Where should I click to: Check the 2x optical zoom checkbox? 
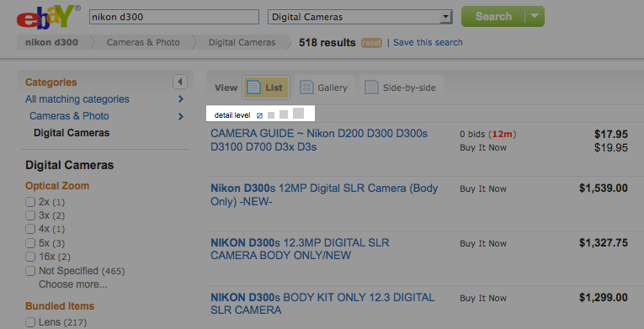(x=30, y=202)
